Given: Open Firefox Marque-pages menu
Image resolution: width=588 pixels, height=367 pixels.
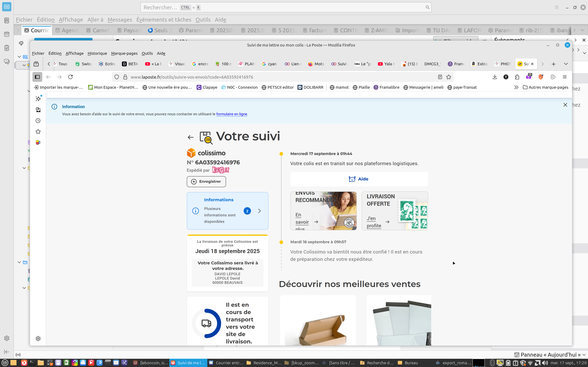Looking at the screenshot, I should pyautogui.click(x=124, y=53).
